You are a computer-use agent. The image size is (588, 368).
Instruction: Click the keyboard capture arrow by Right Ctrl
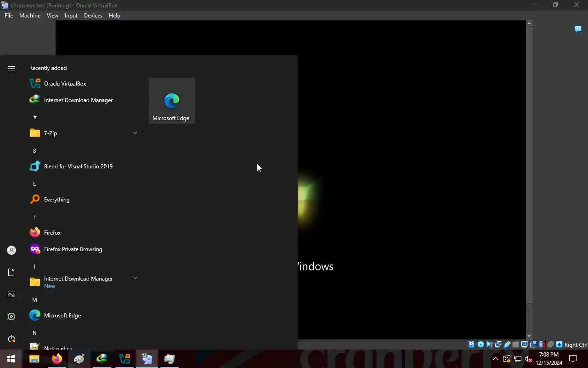point(559,345)
